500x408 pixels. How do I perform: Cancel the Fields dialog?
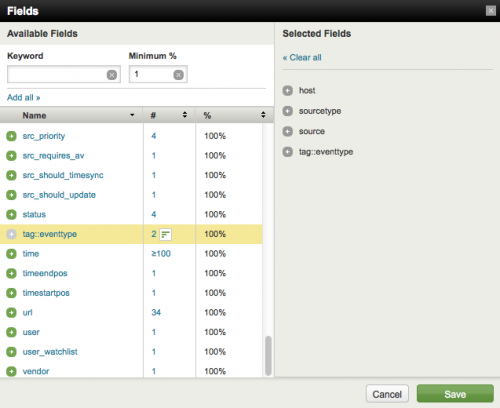tap(387, 394)
